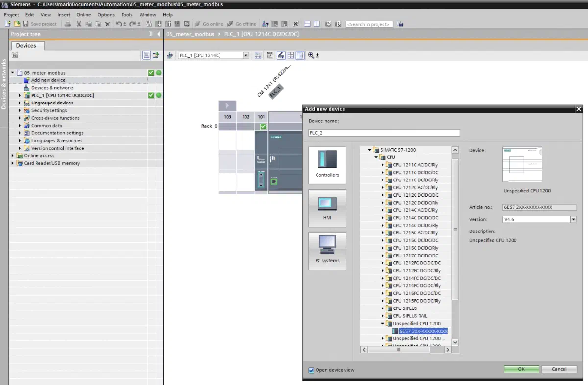Click Cancel in Add new device dialog
This screenshot has height=385, width=588.
[x=559, y=369]
